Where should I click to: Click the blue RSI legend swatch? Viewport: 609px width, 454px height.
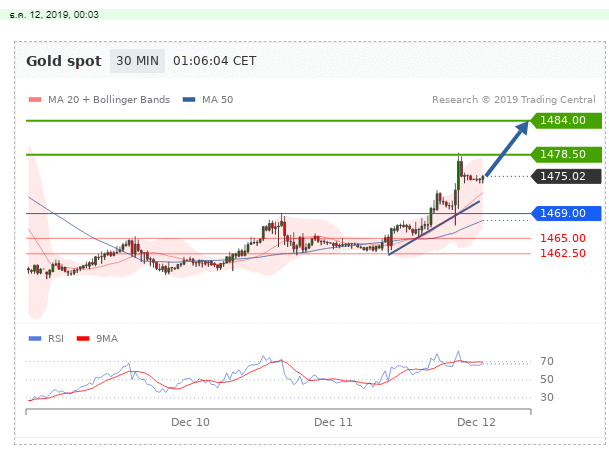(x=35, y=339)
